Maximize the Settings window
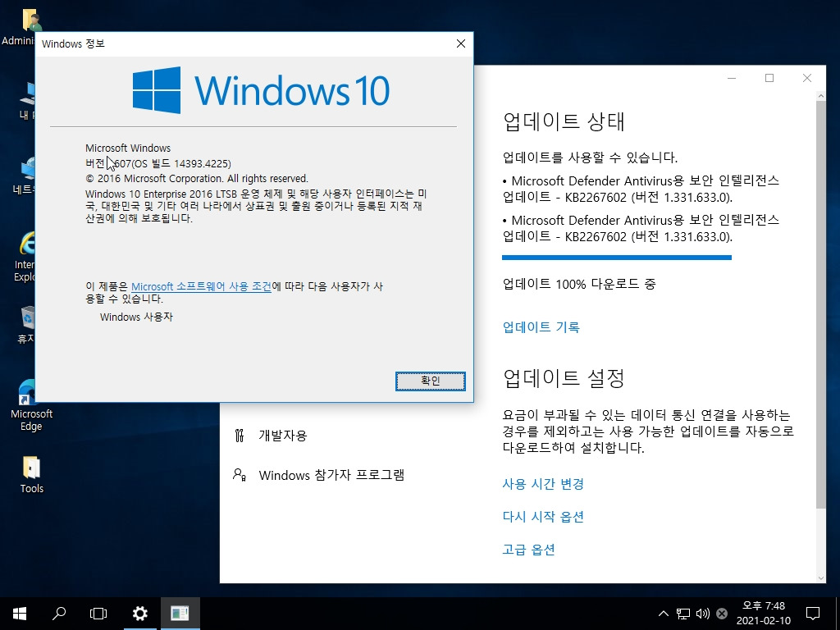 (769, 78)
